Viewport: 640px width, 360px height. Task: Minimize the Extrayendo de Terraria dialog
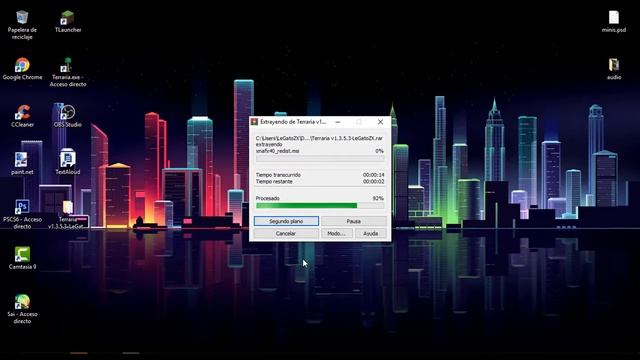pos(338,122)
